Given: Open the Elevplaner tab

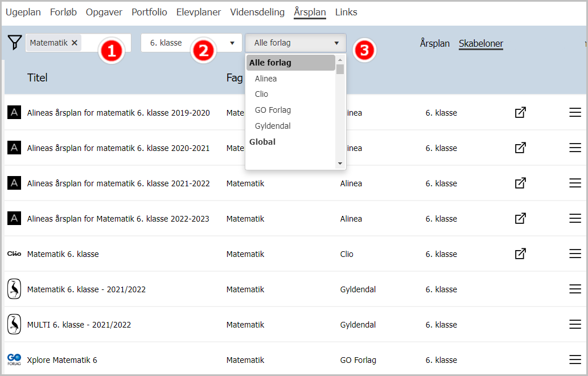Looking at the screenshot, I should click(x=199, y=12).
